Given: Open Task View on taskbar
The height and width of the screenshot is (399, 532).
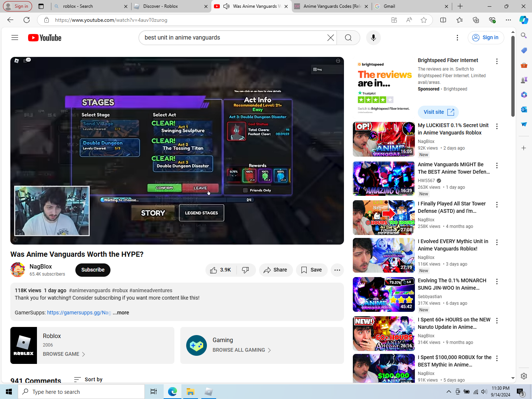Looking at the screenshot, I should [x=154, y=392].
